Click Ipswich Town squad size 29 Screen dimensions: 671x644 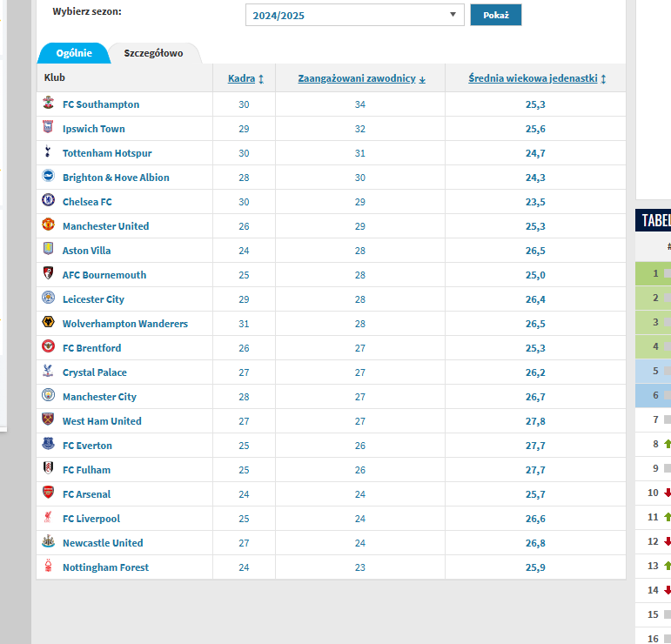click(244, 129)
